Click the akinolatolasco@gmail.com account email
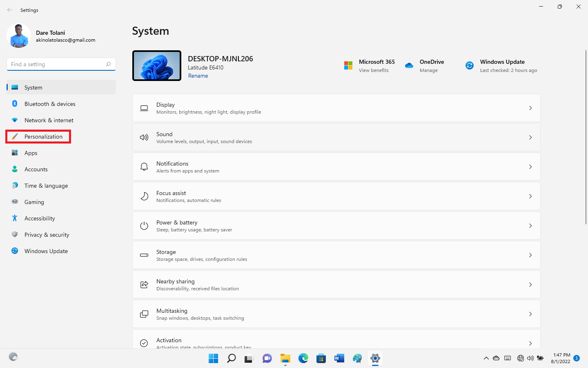The image size is (588, 368). click(x=65, y=40)
